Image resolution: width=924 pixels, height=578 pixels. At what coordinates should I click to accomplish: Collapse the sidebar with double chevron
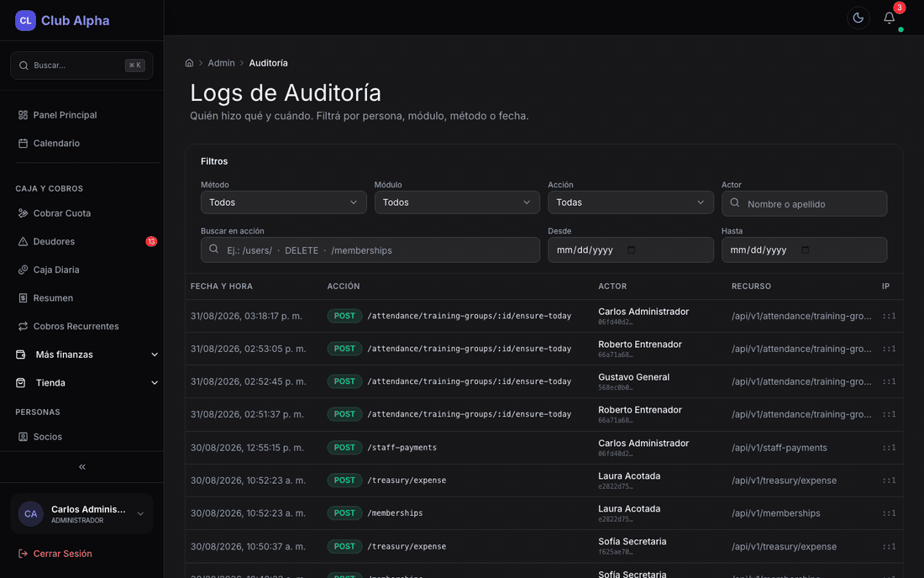[x=82, y=466]
